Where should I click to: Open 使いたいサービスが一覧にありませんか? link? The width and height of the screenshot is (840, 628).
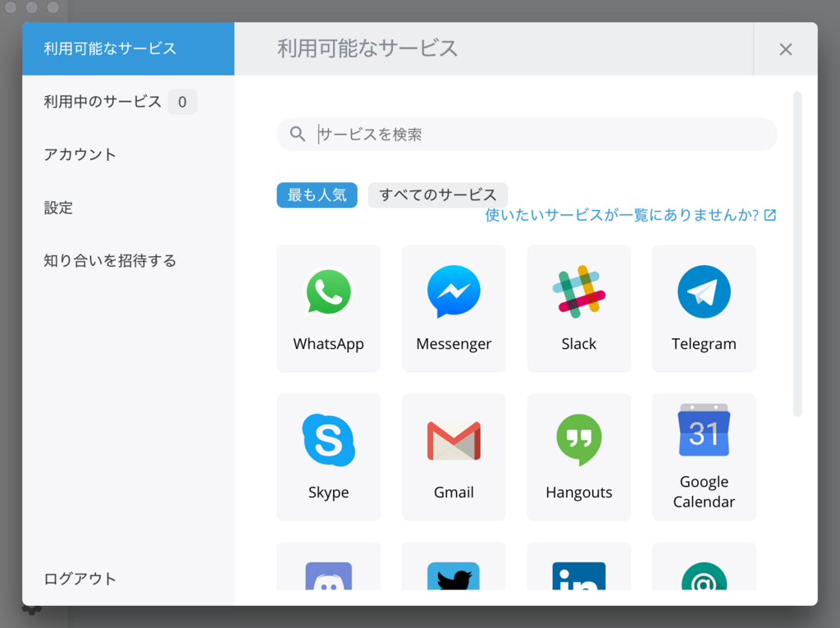point(631,215)
